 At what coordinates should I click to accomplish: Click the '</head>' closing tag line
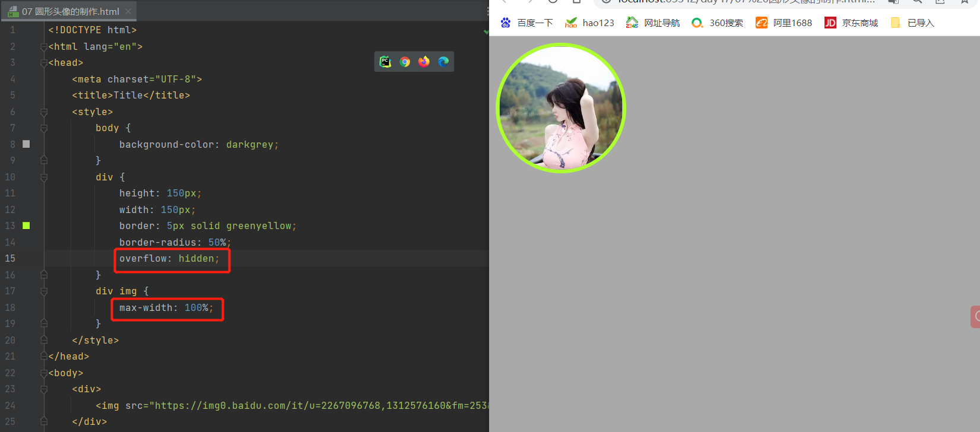[69, 357]
